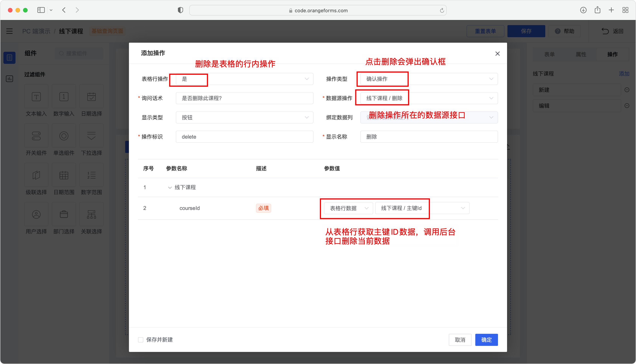
Task: Remove the 新建 operation with minus icon
Action: tap(627, 90)
